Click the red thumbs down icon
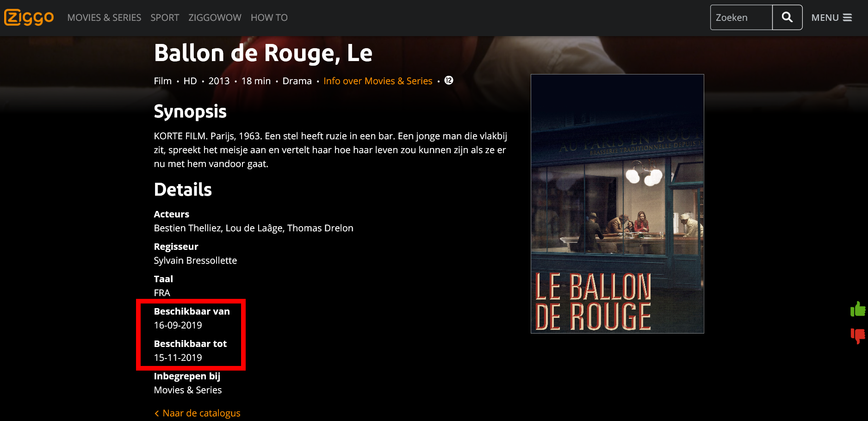This screenshot has width=868, height=421. point(858,336)
